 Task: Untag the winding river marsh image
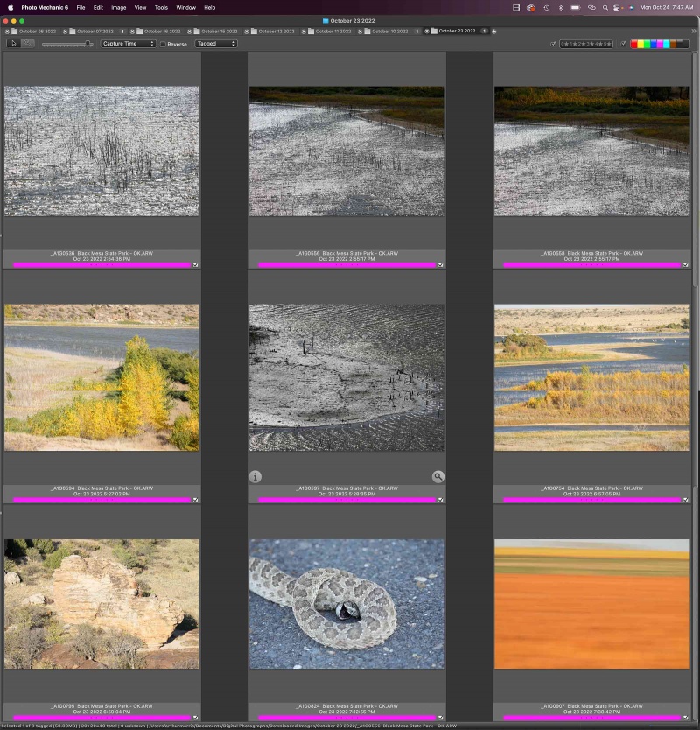(686, 500)
